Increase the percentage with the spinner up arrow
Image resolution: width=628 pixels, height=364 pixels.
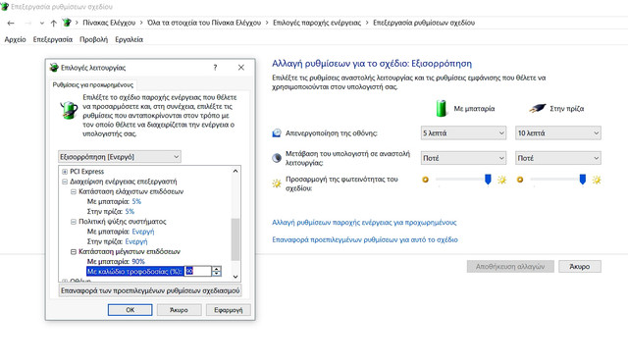tap(216, 269)
